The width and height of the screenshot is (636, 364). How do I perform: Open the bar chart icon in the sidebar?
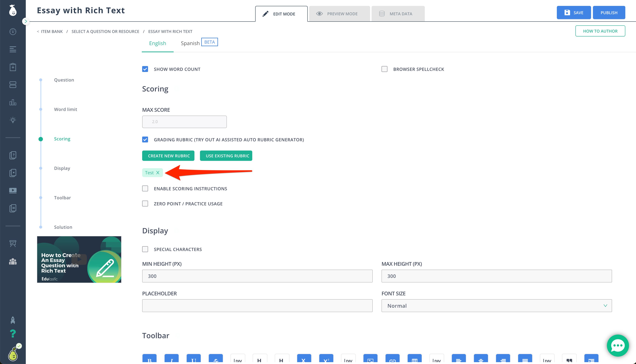pos(13,103)
